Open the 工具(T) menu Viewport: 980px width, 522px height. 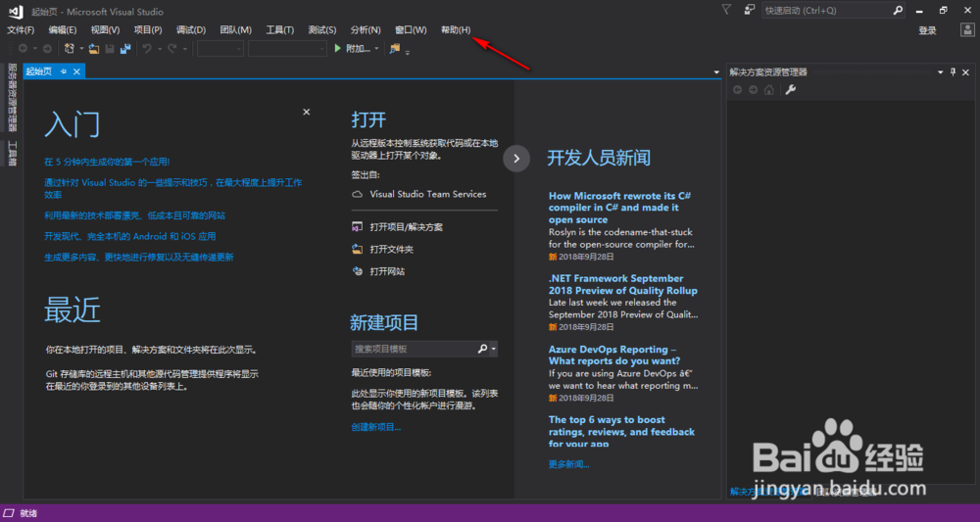click(280, 30)
